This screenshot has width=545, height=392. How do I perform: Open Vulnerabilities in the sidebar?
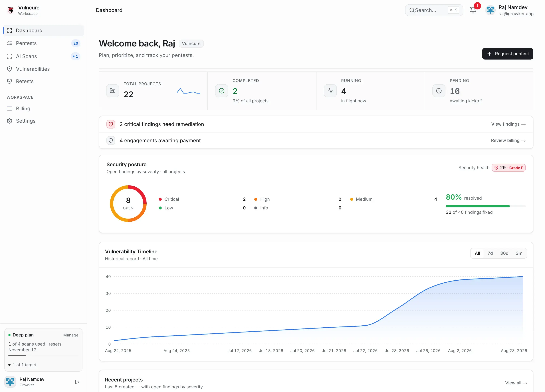[x=43, y=69]
